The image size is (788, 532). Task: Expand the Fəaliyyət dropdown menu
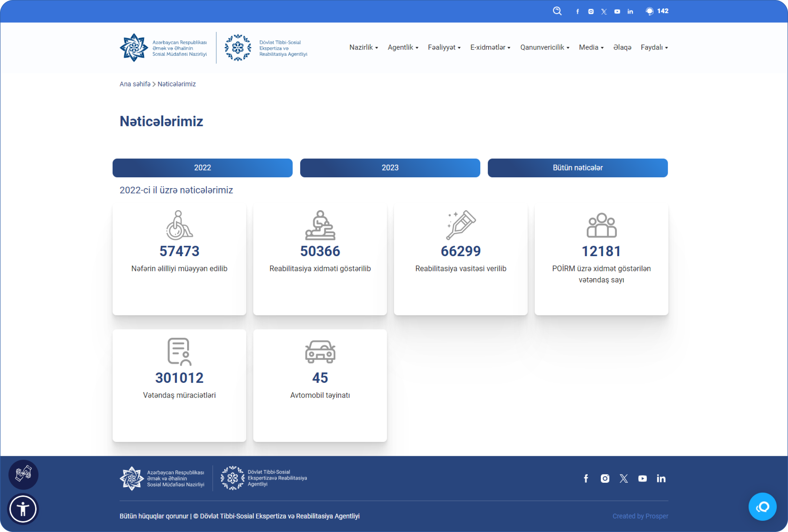pyautogui.click(x=444, y=48)
